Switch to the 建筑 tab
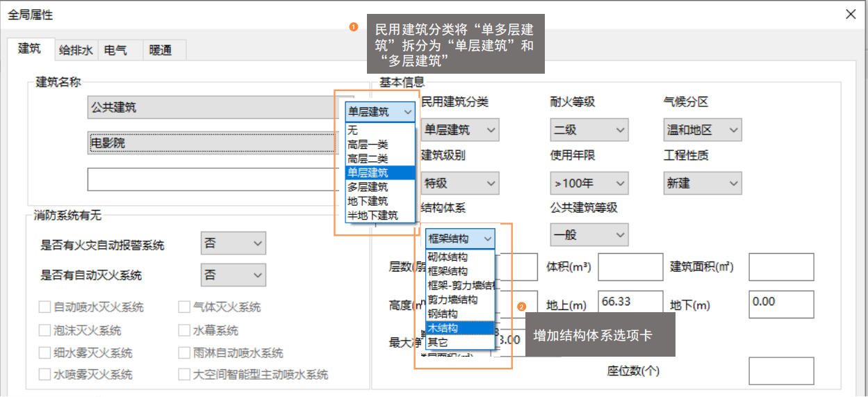This screenshot has height=397, width=868. point(29,49)
